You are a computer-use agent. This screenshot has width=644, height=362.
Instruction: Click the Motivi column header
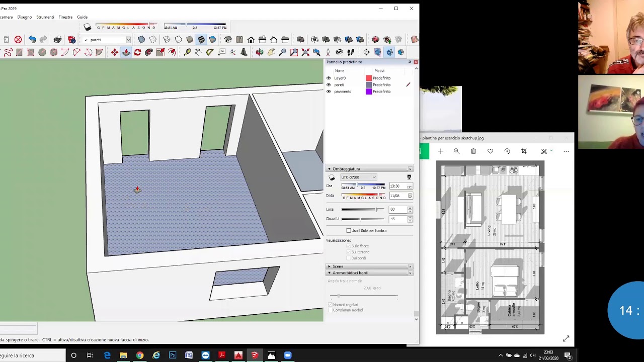(379, 71)
